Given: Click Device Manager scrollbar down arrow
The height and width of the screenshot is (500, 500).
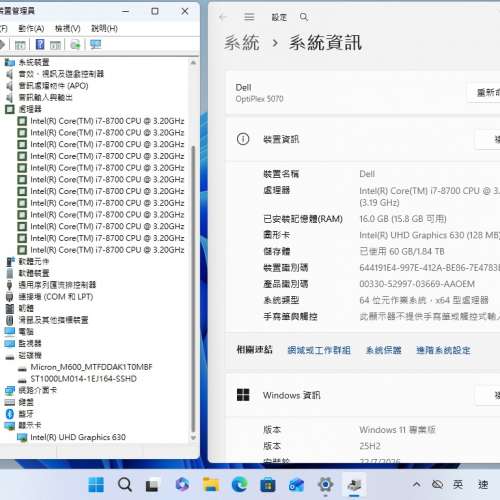Looking at the screenshot, I should click(x=193, y=438).
